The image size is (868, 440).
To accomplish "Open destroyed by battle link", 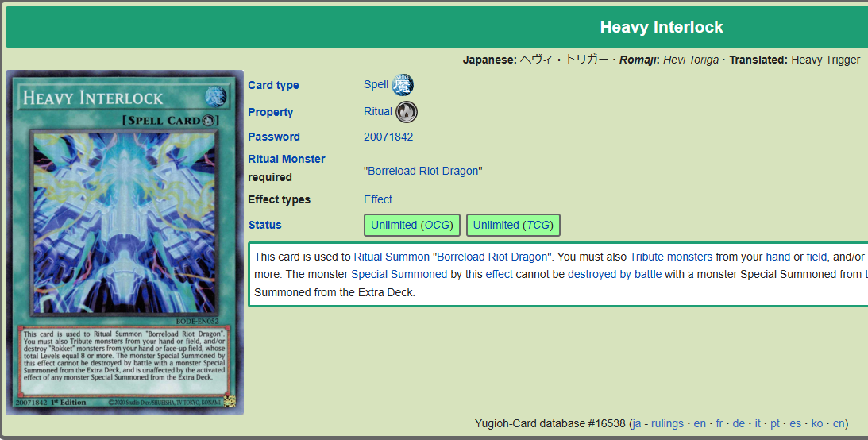I will [x=615, y=274].
